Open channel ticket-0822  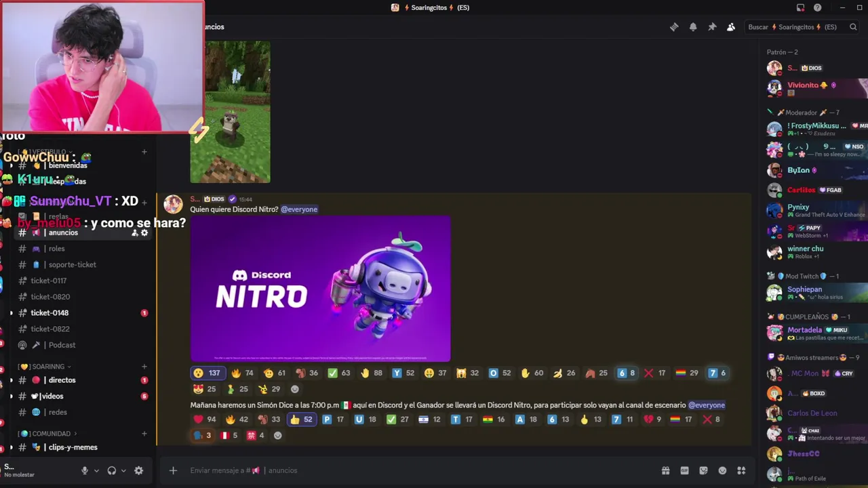tap(83, 329)
